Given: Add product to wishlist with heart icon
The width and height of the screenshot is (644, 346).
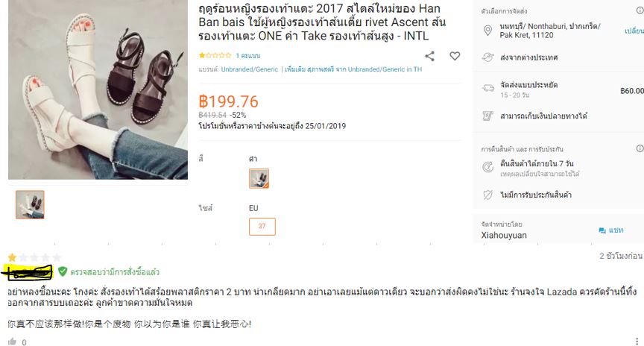Looking at the screenshot, I should click(455, 56).
